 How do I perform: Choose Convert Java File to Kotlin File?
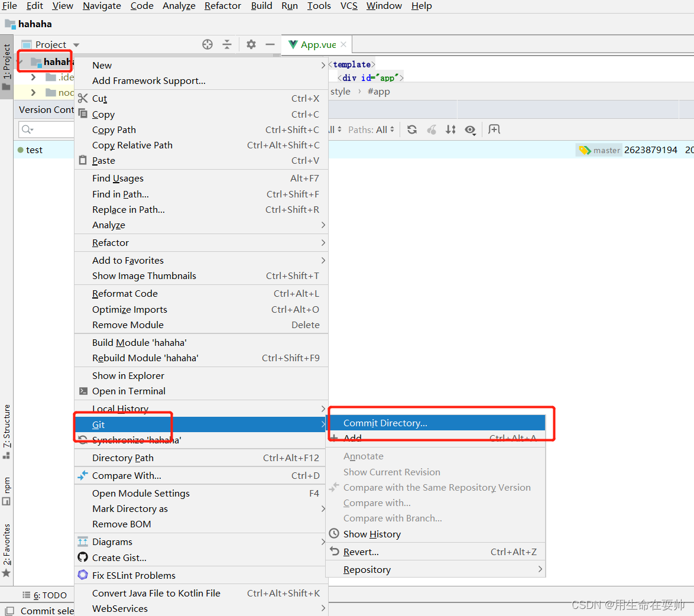(x=201, y=593)
